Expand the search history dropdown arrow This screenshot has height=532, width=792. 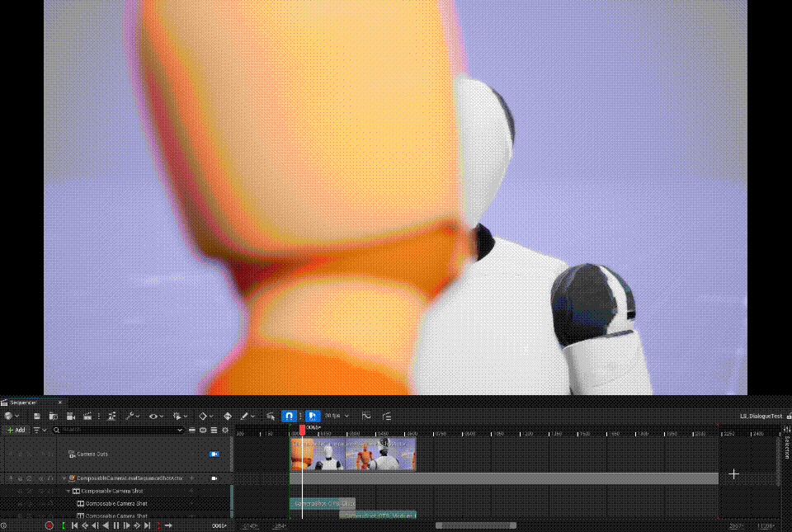(x=180, y=430)
